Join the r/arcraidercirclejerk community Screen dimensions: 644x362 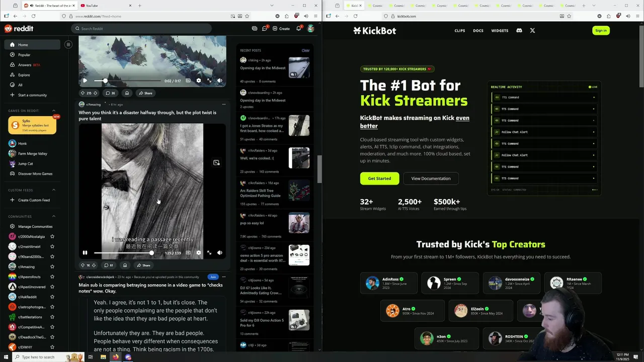pos(213,277)
